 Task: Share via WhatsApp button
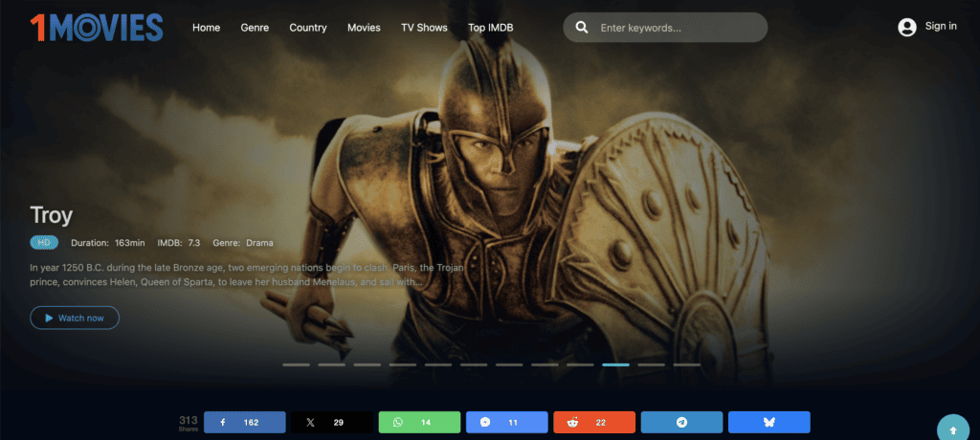[419, 423]
